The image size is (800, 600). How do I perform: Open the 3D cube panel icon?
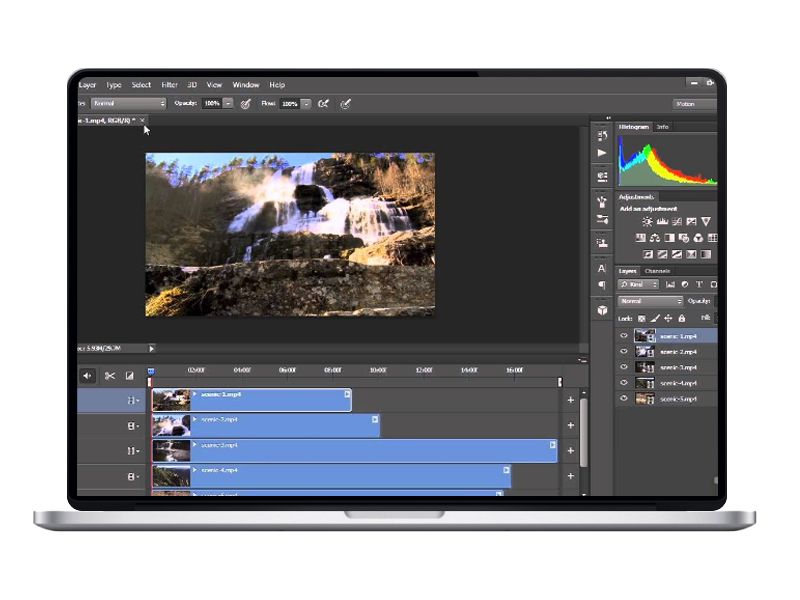pyautogui.click(x=602, y=310)
